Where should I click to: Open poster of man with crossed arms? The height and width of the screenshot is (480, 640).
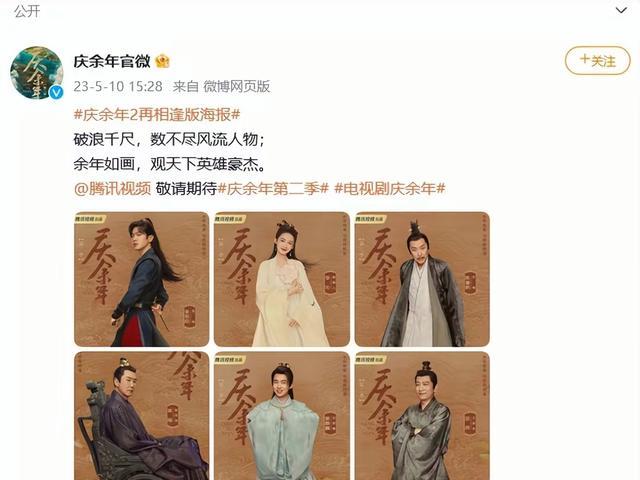tap(422, 416)
